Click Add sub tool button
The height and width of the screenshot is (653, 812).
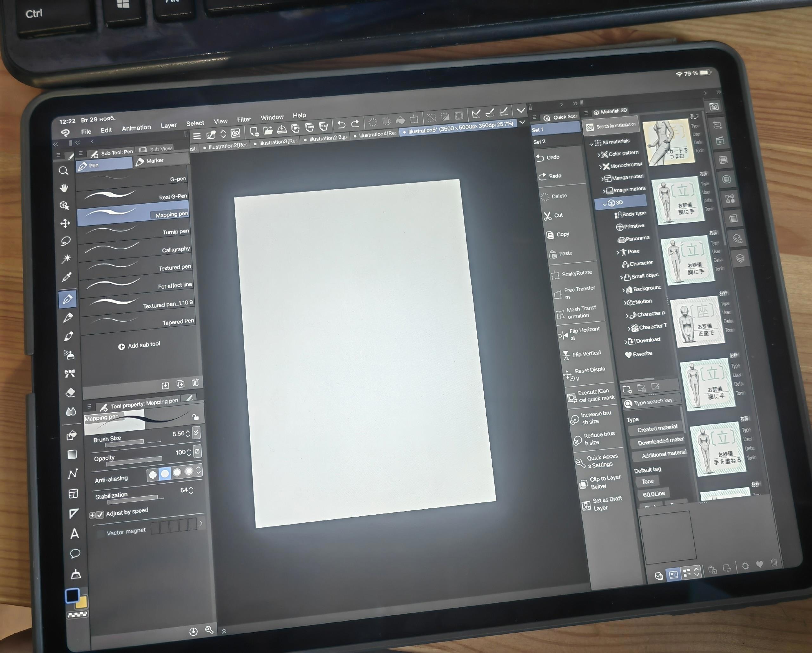139,345
